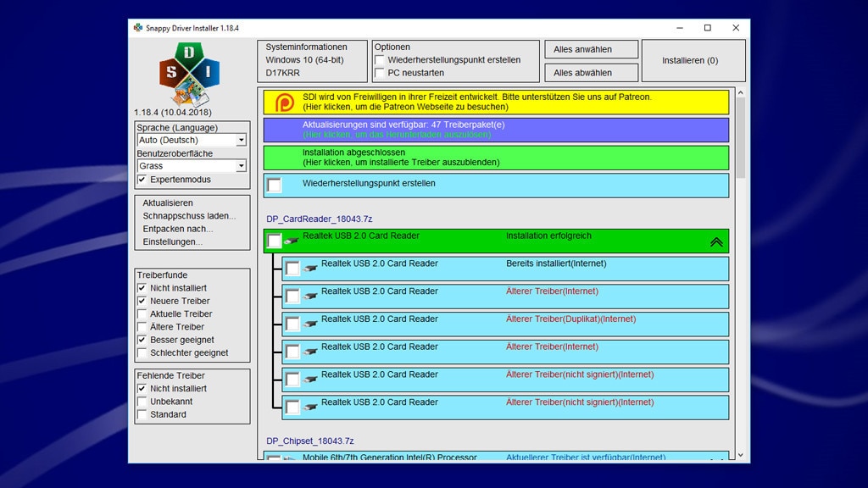Select the Mobile 6th/7th Generation Intel(R) Processor row

pos(496,457)
